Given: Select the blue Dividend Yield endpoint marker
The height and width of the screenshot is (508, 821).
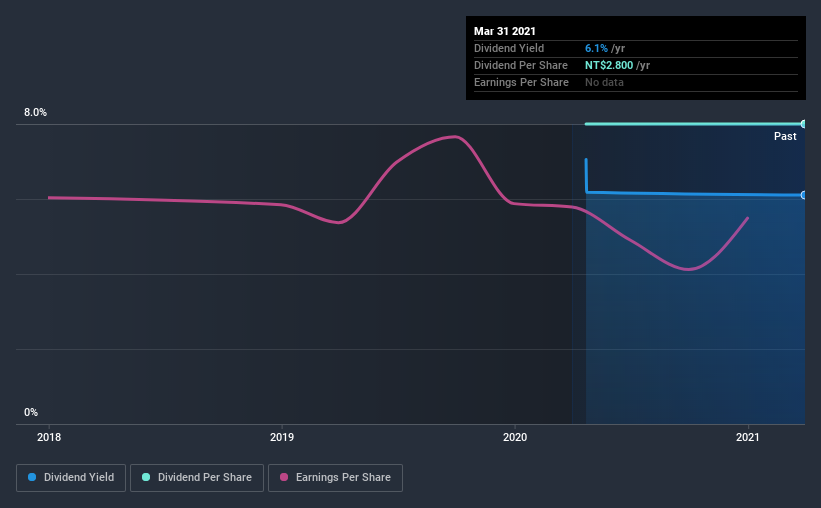Looking at the screenshot, I should [804, 195].
